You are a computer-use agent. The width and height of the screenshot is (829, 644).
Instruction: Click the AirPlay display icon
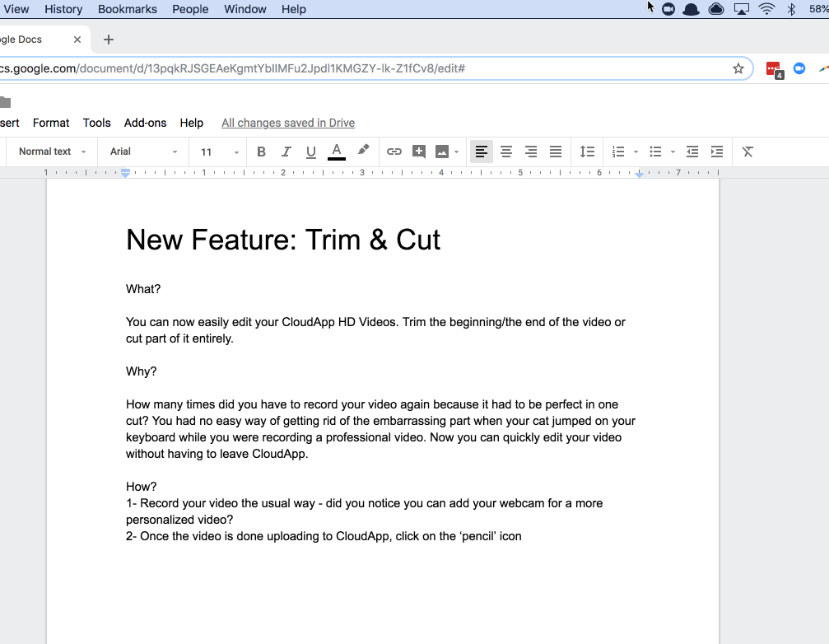coord(741,9)
